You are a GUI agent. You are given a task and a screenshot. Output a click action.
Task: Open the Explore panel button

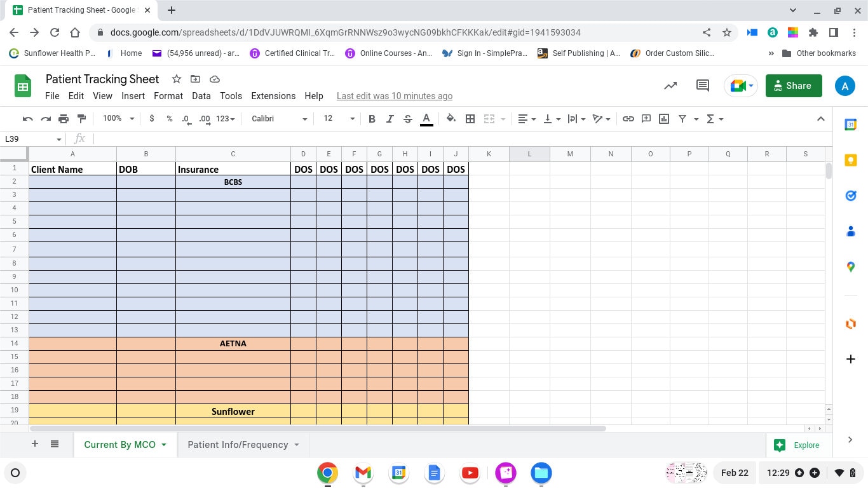coord(797,445)
